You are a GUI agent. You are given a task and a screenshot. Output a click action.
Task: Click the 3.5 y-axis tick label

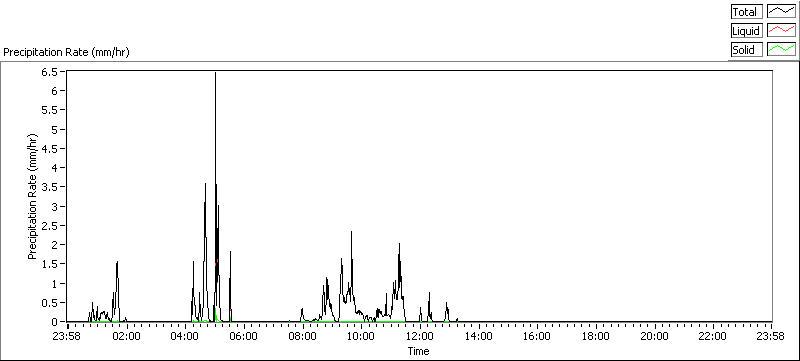click(x=50, y=187)
